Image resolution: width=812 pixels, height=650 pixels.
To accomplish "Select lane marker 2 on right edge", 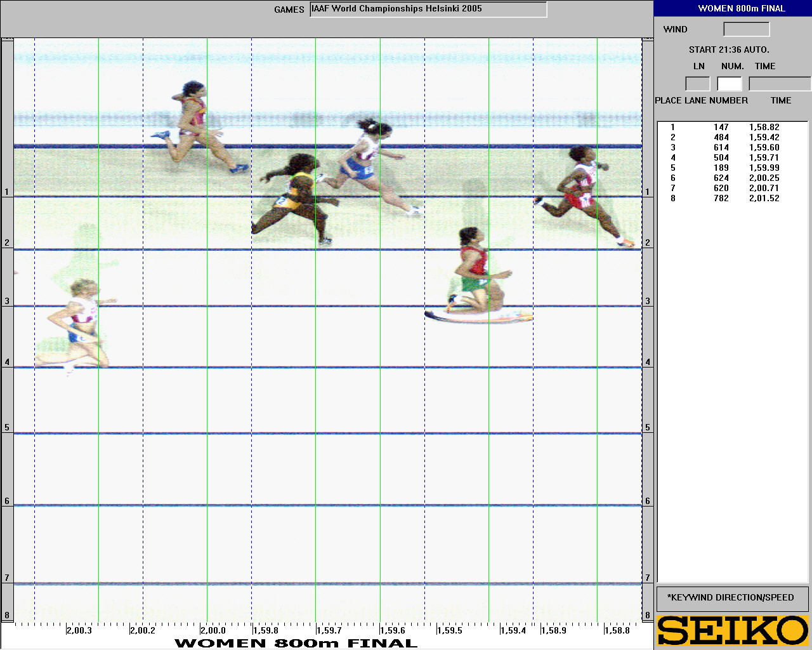I will [x=648, y=242].
